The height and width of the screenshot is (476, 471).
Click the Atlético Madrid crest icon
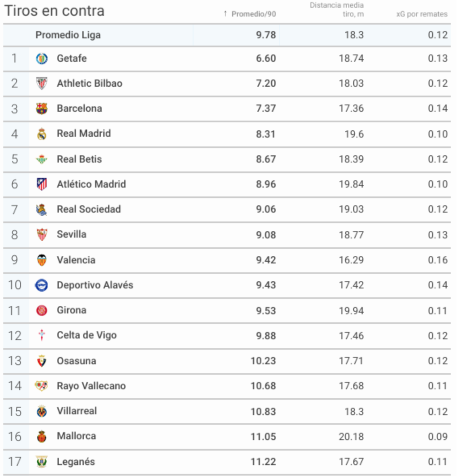pyautogui.click(x=42, y=184)
